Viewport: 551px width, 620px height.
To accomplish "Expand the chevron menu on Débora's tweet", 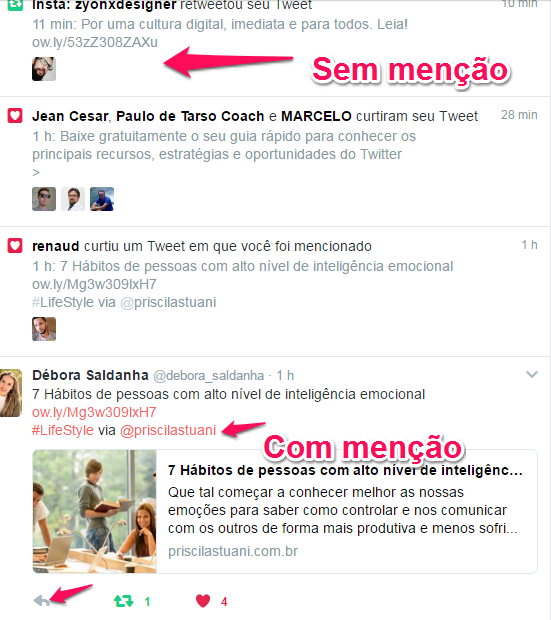I will coord(532,374).
